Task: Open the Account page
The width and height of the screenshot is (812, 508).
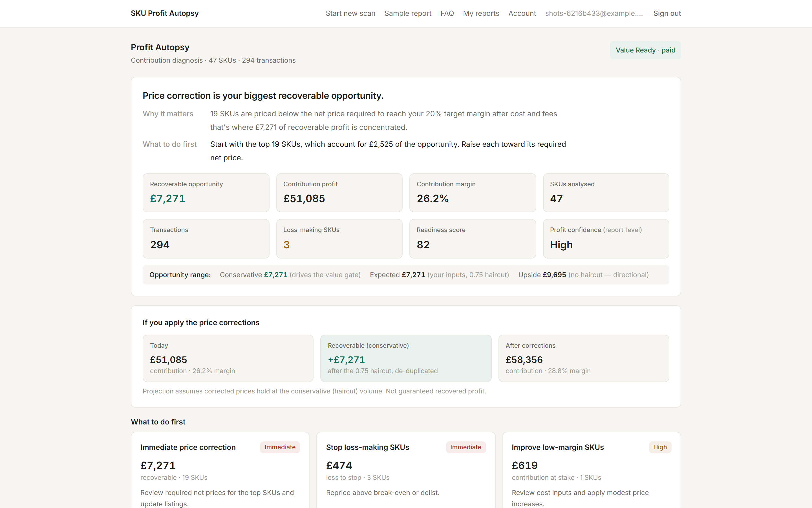Action: (522, 14)
